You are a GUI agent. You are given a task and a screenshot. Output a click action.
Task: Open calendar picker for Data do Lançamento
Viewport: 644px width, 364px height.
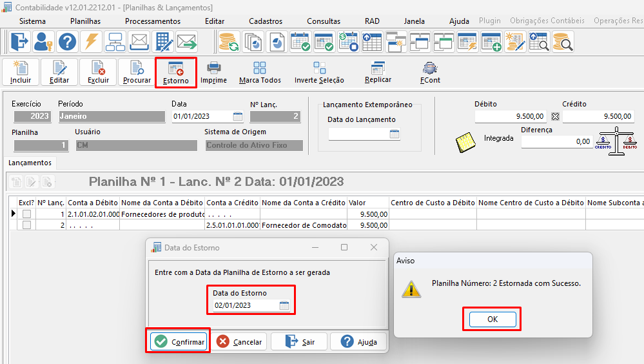(395, 134)
